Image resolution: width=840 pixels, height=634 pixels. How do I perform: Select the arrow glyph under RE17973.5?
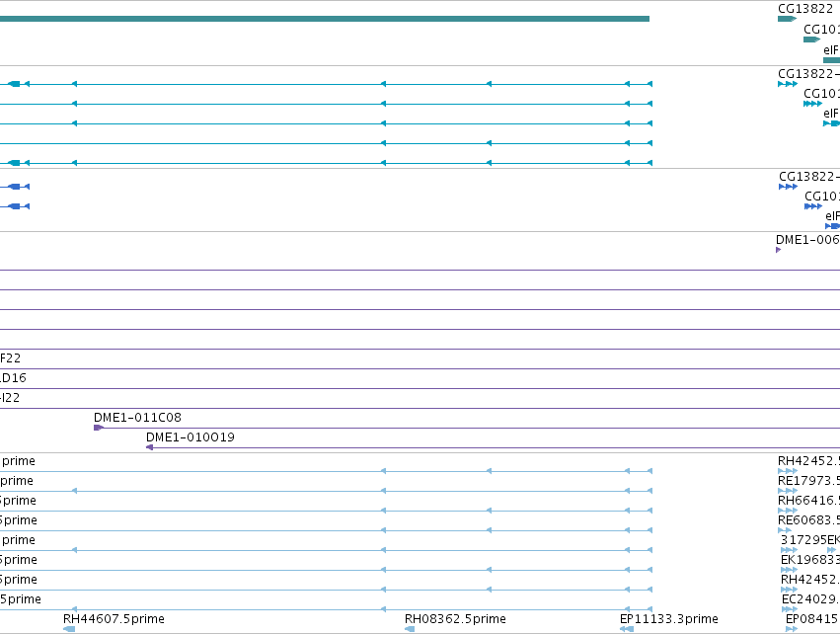point(788,491)
